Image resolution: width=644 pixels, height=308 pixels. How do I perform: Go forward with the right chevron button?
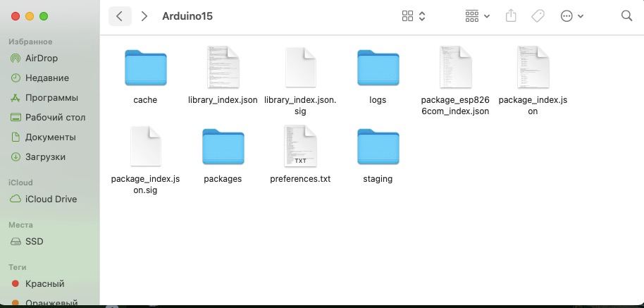pyautogui.click(x=144, y=16)
